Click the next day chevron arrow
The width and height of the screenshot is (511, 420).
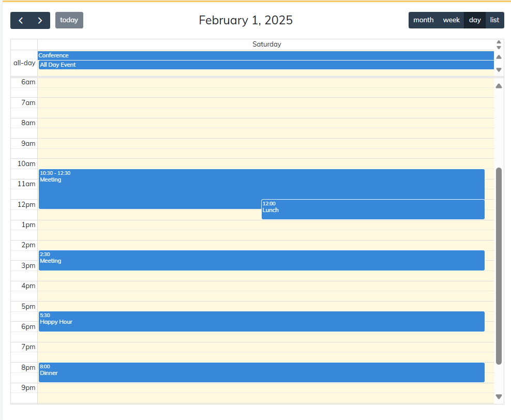(x=39, y=20)
